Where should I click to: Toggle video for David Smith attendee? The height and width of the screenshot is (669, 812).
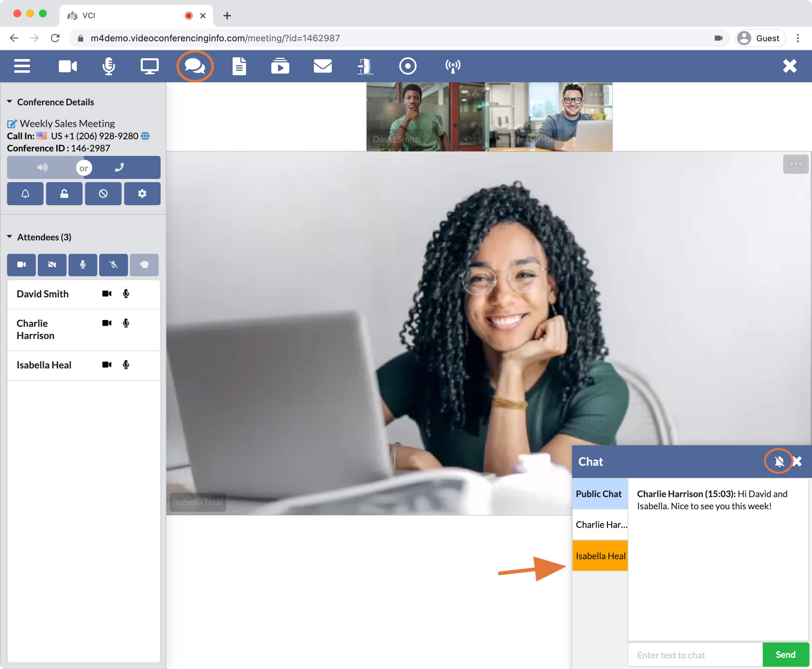click(x=106, y=294)
